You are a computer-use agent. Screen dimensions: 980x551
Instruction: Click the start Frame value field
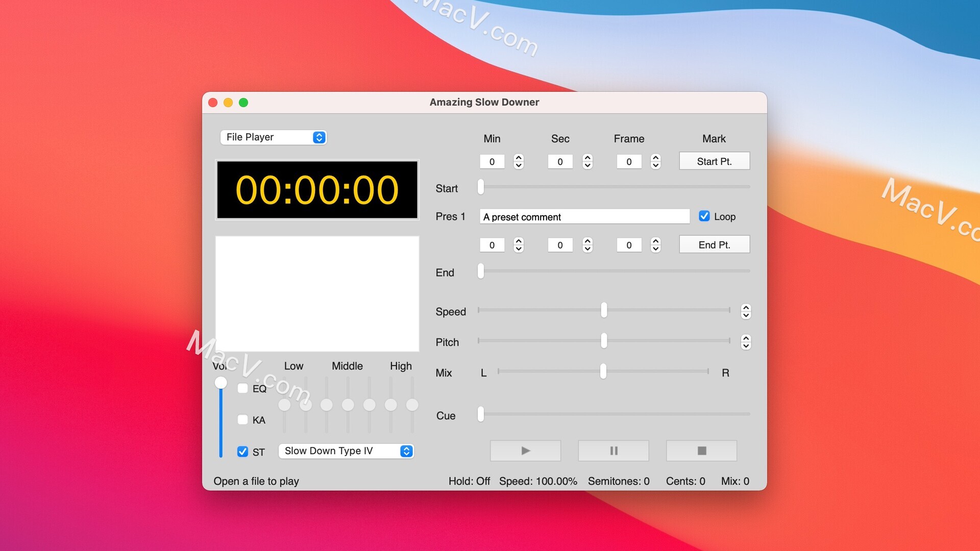coord(629,162)
